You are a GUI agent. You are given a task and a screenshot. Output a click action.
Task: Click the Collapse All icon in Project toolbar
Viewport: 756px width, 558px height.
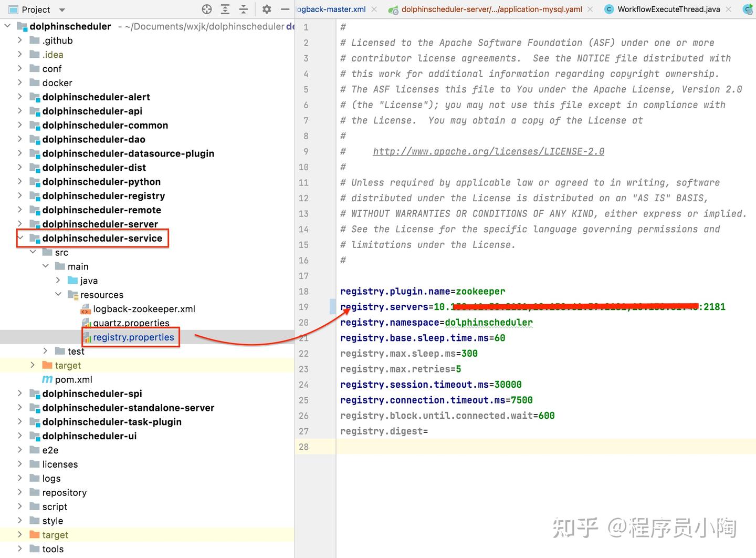point(243,9)
